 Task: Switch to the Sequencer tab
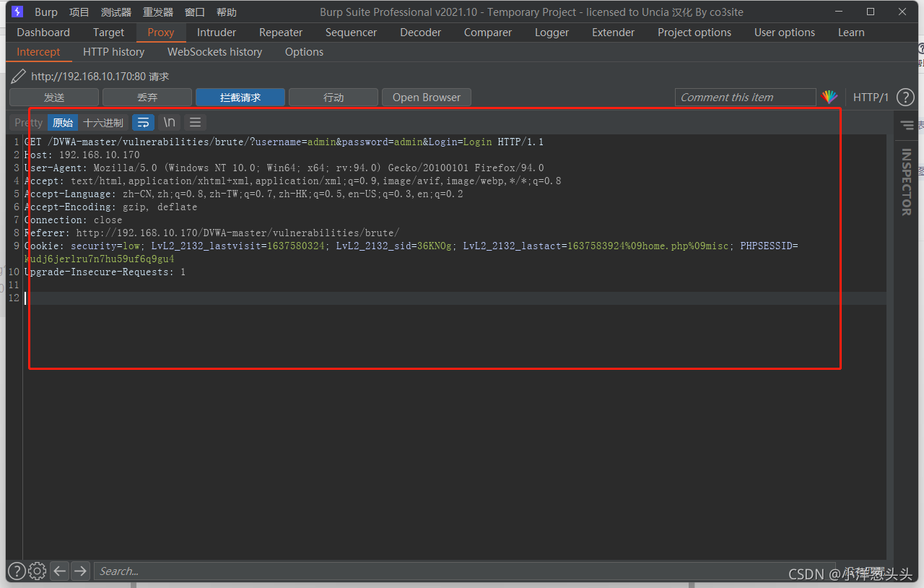click(x=351, y=32)
